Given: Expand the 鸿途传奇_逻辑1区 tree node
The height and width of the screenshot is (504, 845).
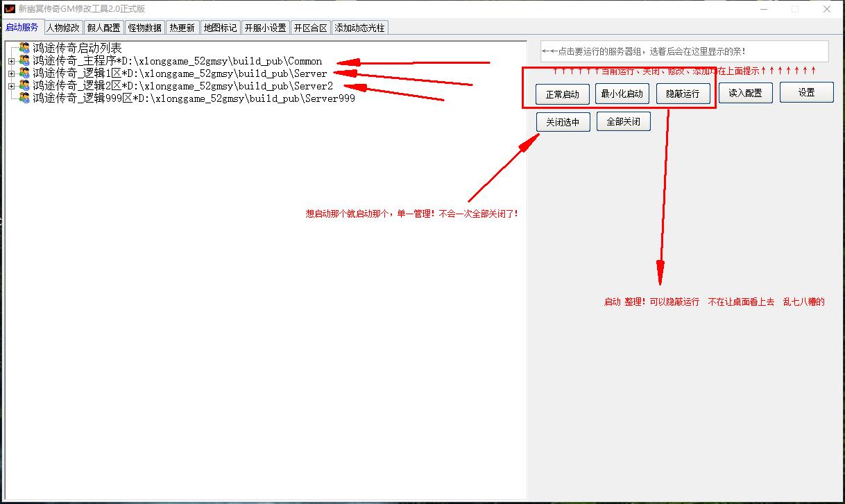Looking at the screenshot, I should click(x=11, y=73).
